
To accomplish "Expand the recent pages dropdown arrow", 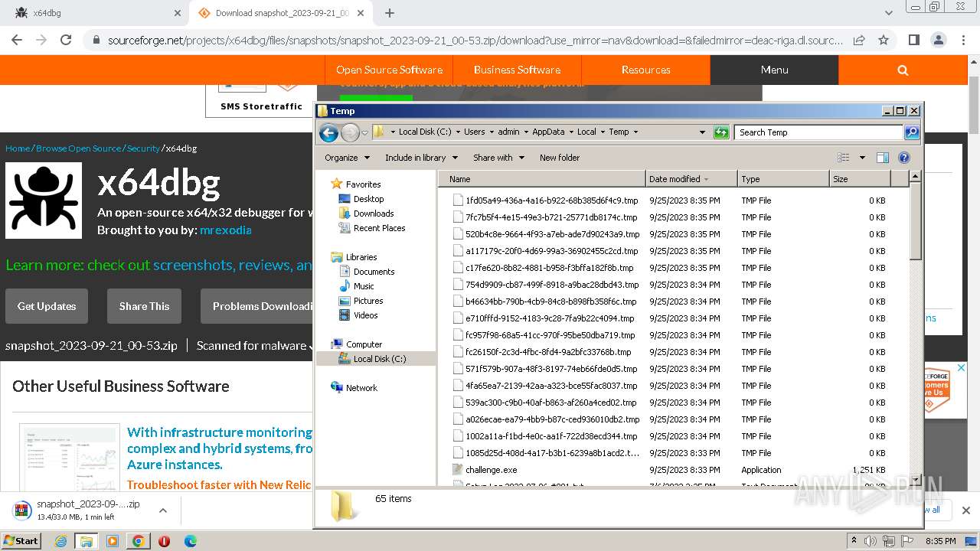I will coord(365,132).
